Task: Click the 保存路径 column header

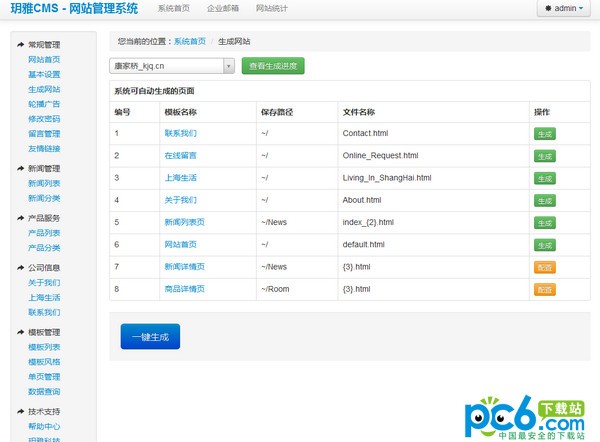Action: 277,112
